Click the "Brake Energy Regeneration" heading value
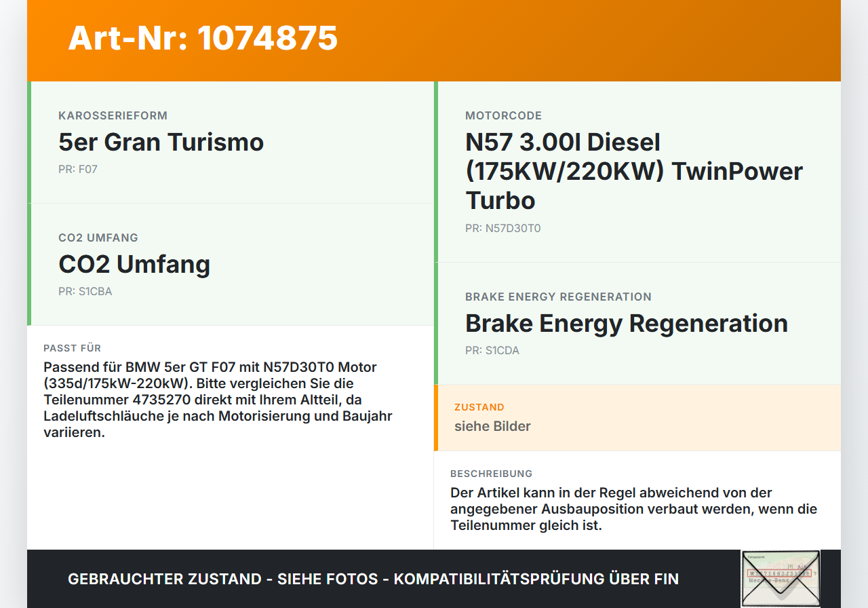868x608 pixels. [x=627, y=323]
